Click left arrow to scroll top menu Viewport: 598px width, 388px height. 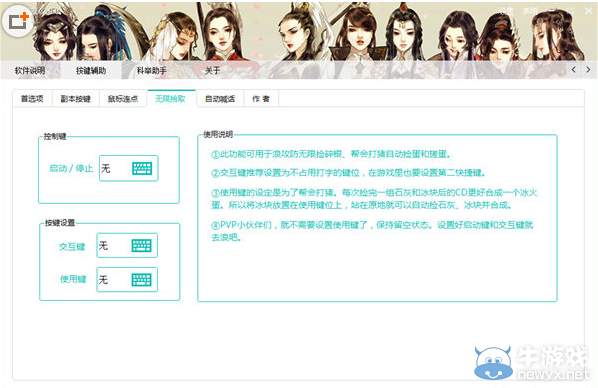click(x=574, y=69)
